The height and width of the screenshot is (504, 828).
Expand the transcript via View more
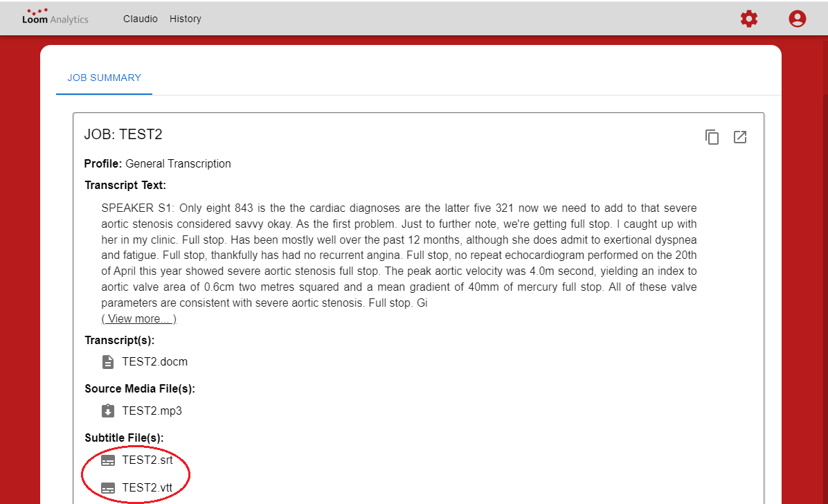click(x=138, y=319)
